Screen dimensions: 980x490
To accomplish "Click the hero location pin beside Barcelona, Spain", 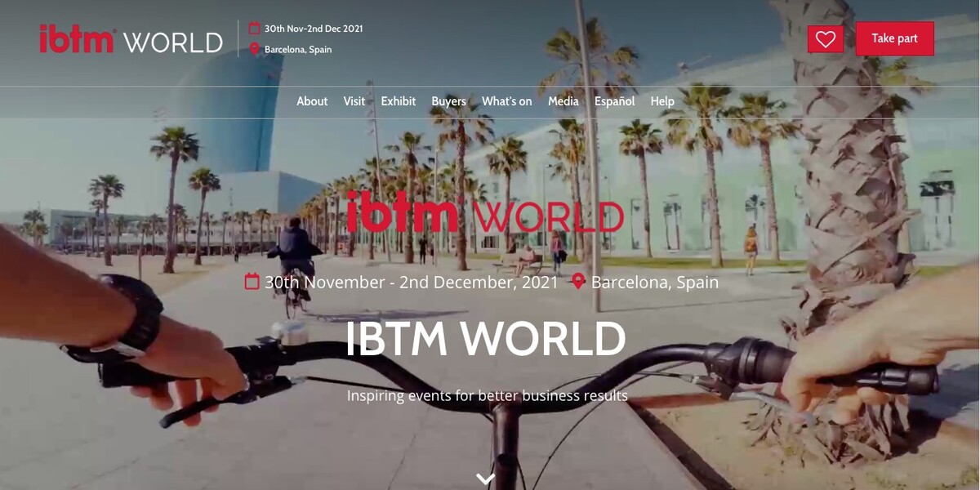I will (578, 282).
